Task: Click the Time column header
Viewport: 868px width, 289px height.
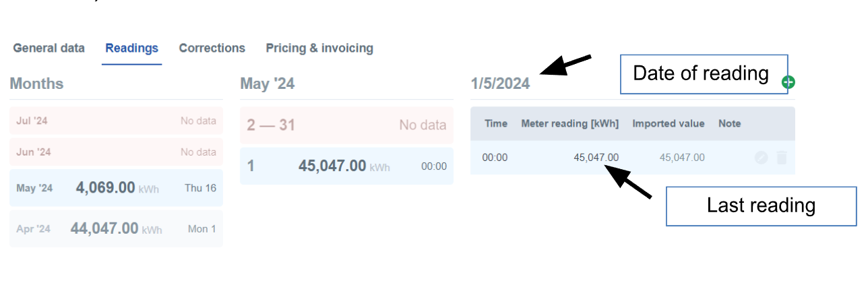Action: 496,124
